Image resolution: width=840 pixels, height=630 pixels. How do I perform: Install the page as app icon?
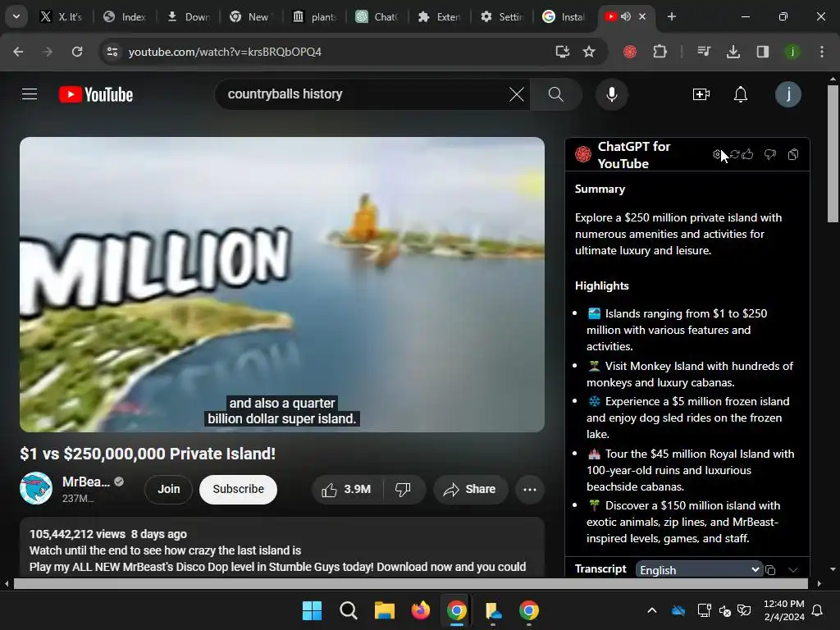pyautogui.click(x=562, y=52)
